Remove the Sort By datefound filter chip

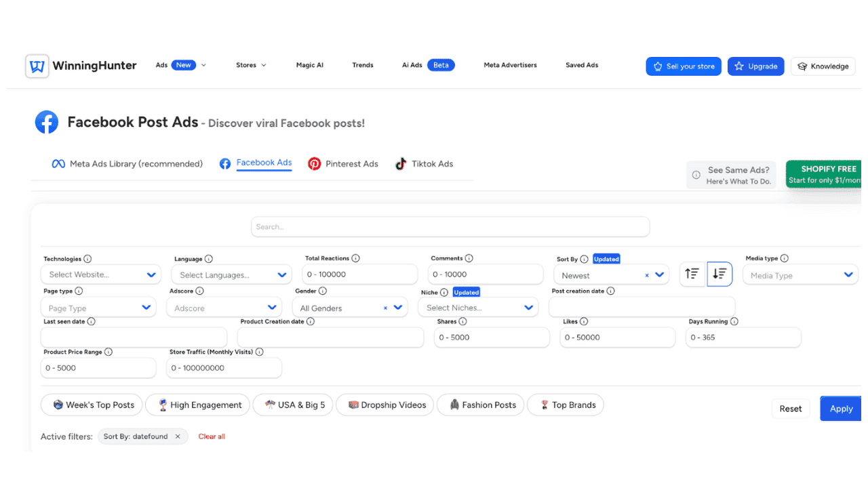pyautogui.click(x=178, y=436)
